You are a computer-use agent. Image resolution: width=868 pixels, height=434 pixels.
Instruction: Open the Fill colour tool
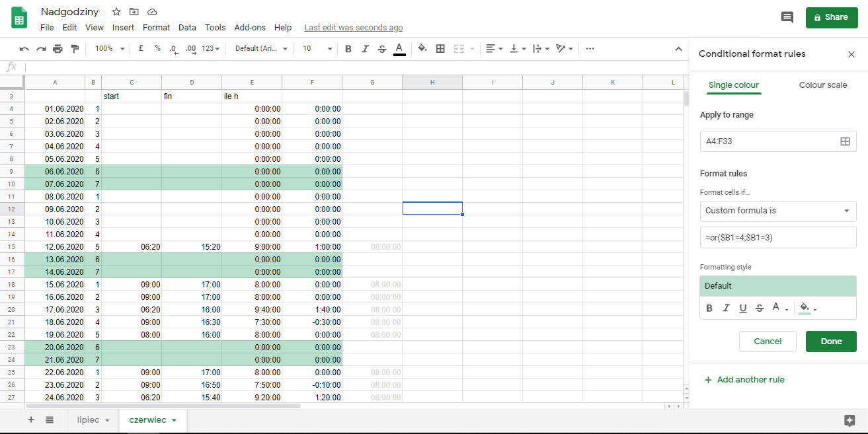pos(422,48)
